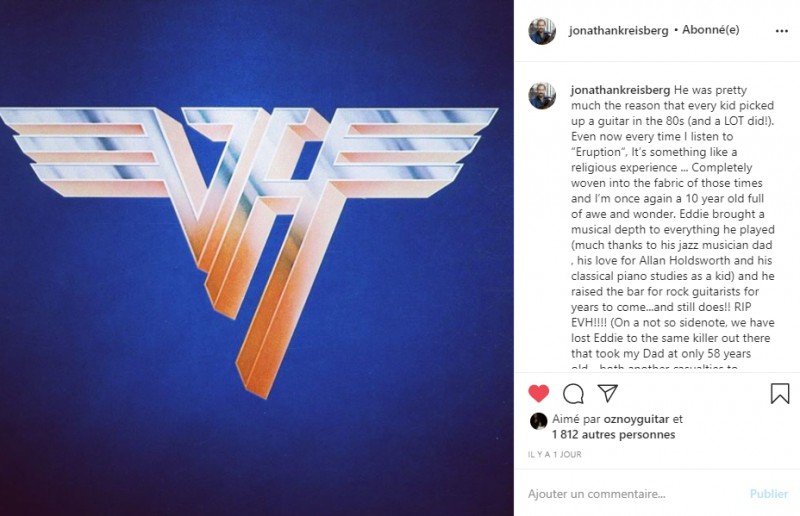Save the post with the bookmark icon

point(780,394)
